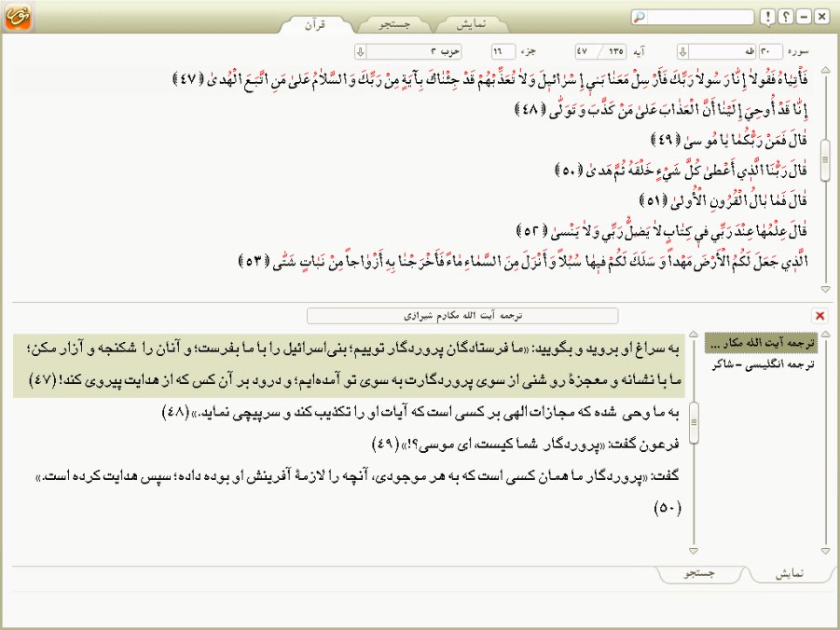Click the arrow button of the hizb dropdown

point(361,51)
